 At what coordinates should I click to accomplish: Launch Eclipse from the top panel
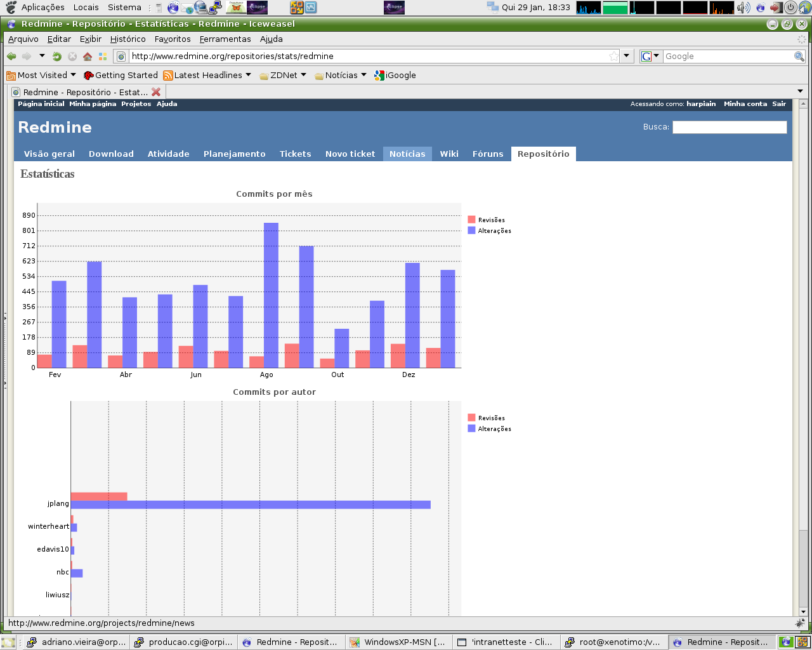point(257,8)
